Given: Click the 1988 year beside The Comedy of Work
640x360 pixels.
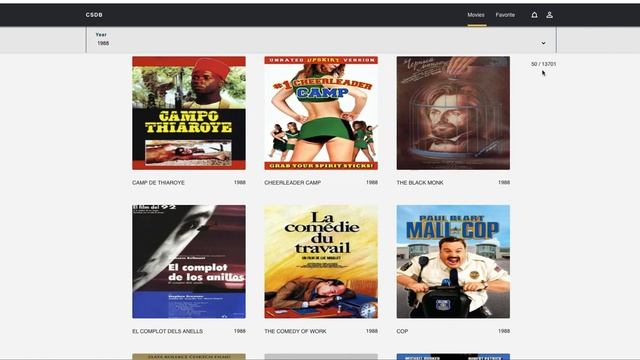Looking at the screenshot, I should [x=372, y=331].
